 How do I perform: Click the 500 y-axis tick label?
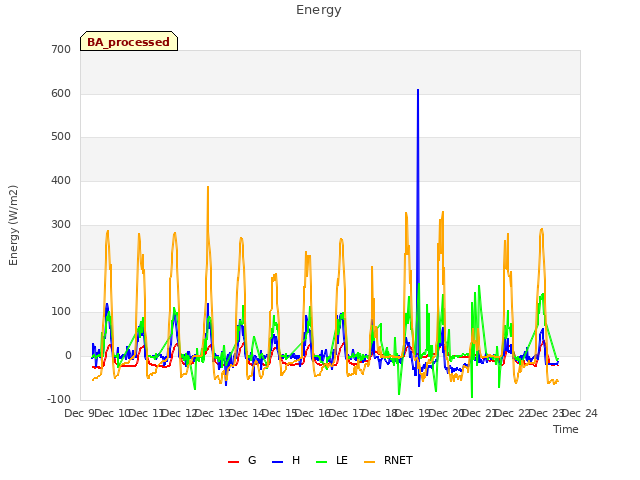[61, 137]
